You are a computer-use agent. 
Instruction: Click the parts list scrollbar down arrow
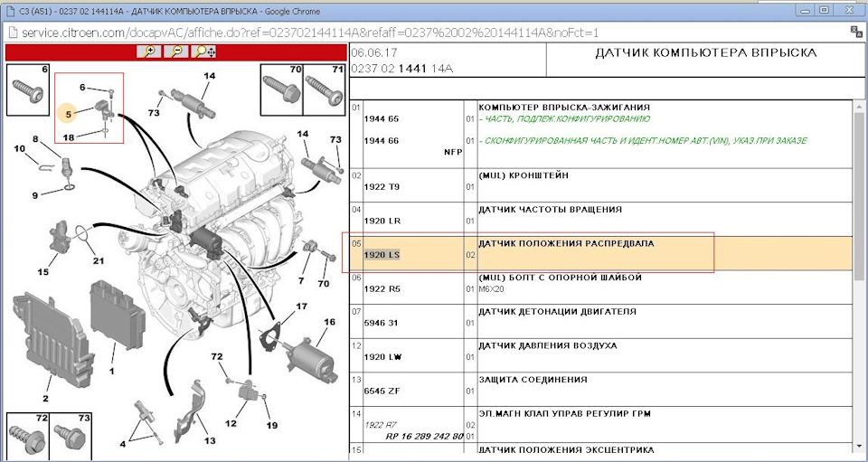point(857,447)
